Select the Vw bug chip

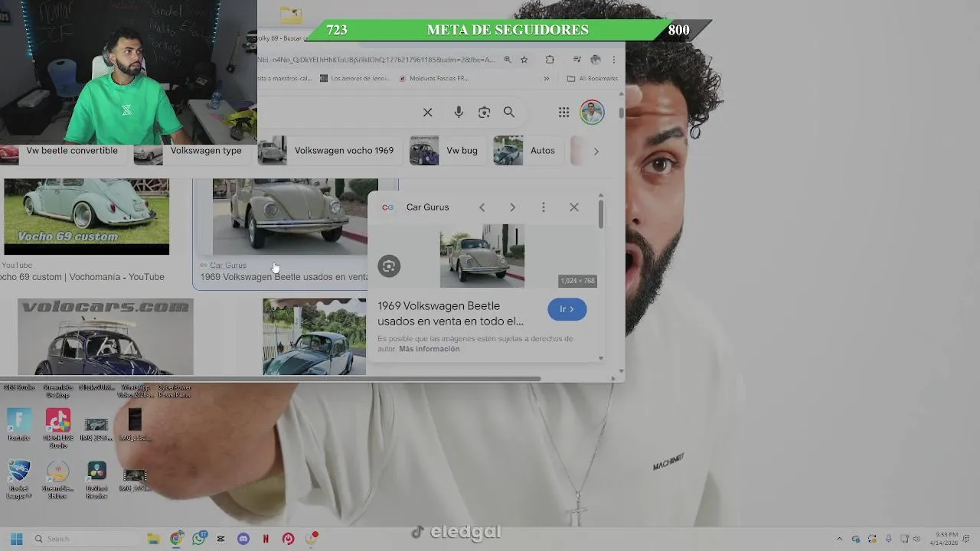pos(447,151)
